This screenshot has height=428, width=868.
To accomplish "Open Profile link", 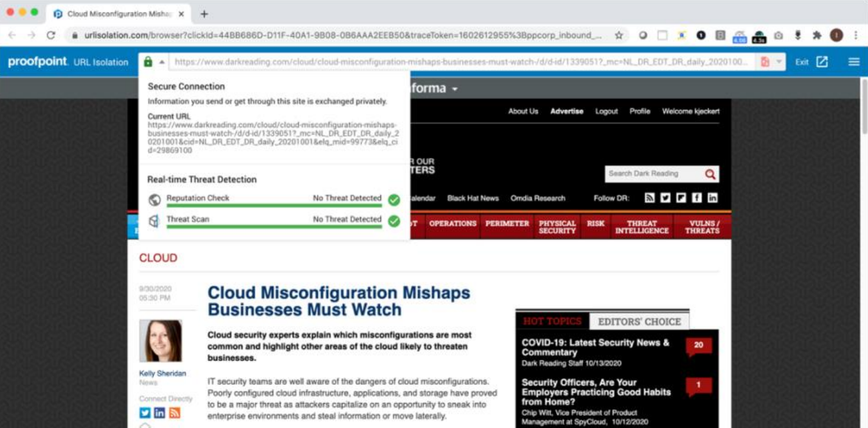I will pyautogui.click(x=640, y=111).
